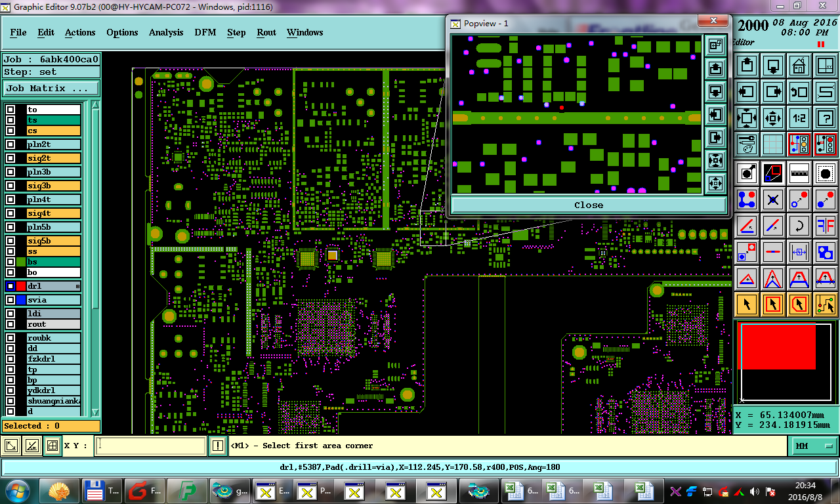This screenshot has width=840, height=504.
Task: Click the red color swatch of drl layer
Action: (x=21, y=287)
